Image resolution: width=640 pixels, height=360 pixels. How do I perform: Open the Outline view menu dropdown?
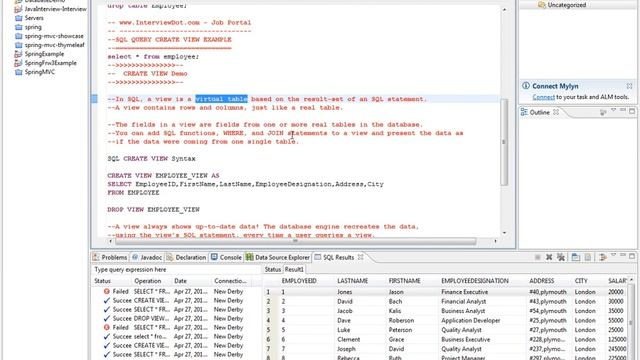[x=613, y=111]
